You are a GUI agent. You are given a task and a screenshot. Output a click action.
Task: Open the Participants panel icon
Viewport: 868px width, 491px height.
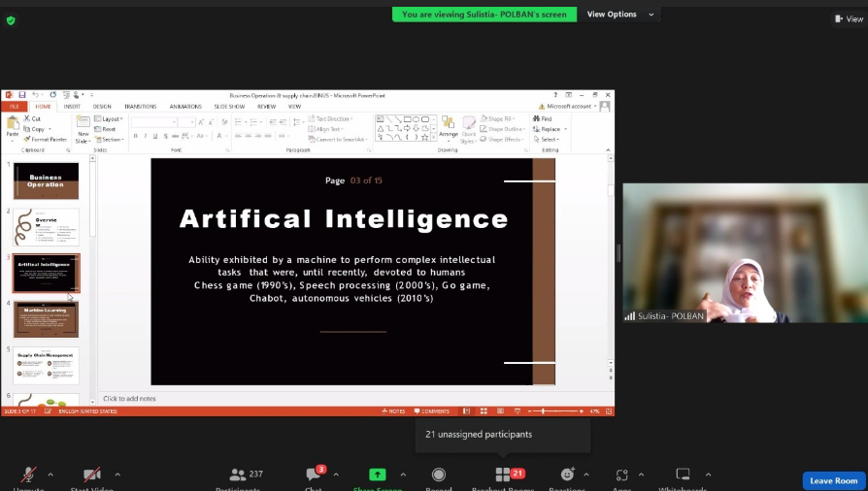pyautogui.click(x=238, y=475)
